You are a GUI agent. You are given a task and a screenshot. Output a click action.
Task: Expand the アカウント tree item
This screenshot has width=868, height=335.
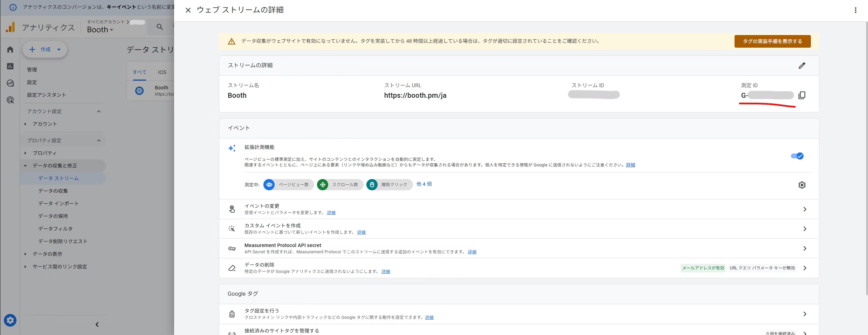tap(25, 124)
